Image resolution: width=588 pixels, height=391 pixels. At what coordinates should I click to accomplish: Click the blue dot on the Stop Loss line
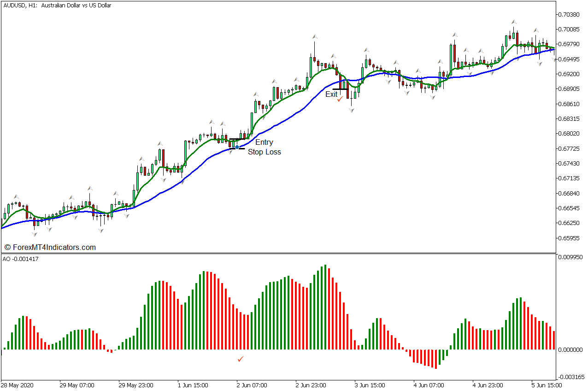237,147
